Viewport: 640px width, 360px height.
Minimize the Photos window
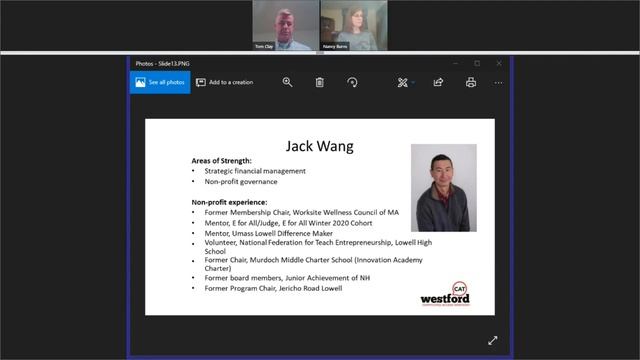coord(456,63)
